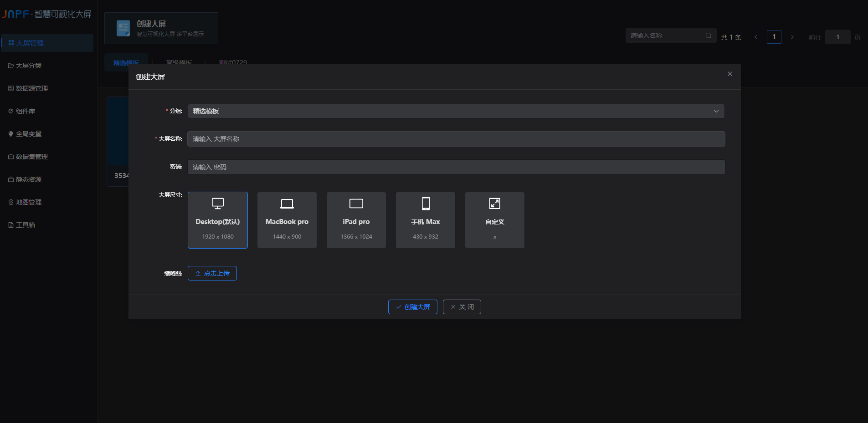This screenshot has height=423, width=868.
Task: Click the search magnifier icon in name search
Action: [x=709, y=36]
